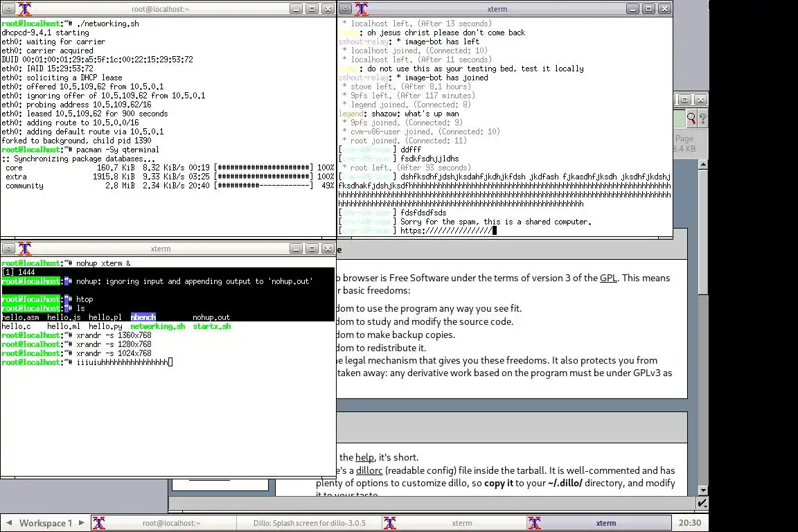Image resolution: width=798 pixels, height=532 pixels.
Task: Click './networking.sh' command in terminal
Action: pyautogui.click(x=107, y=24)
